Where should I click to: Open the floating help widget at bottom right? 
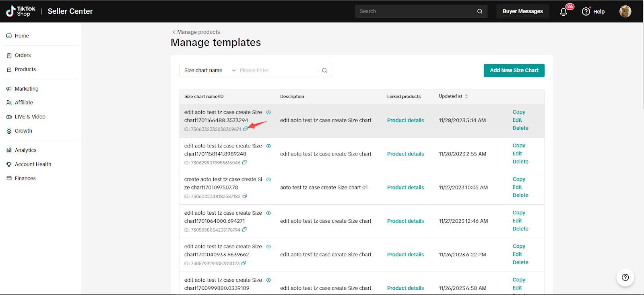tap(625, 277)
